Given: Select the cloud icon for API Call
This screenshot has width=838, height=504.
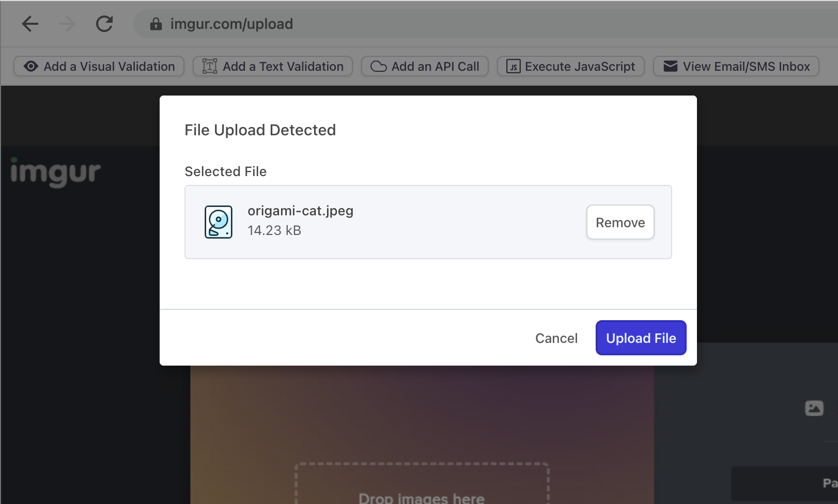Looking at the screenshot, I should coord(379,66).
